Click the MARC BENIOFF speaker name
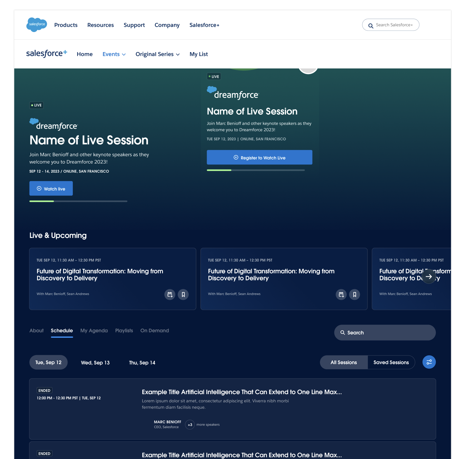 click(168, 422)
